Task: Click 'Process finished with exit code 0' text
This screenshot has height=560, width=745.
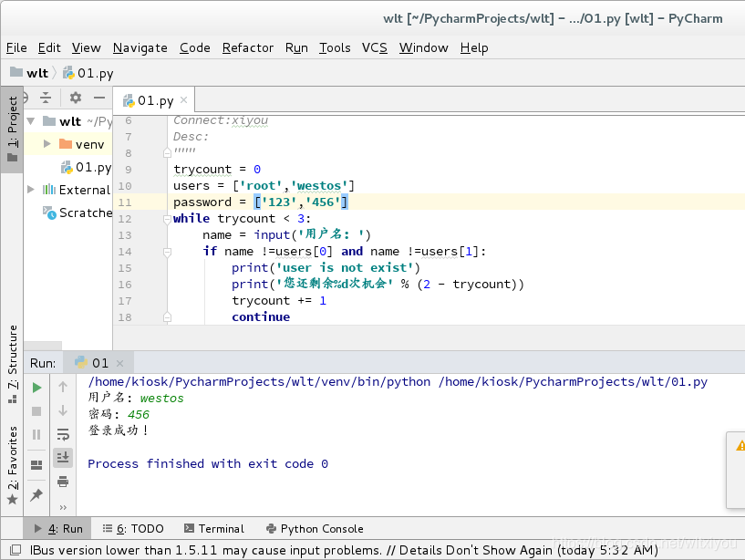Action: click(208, 463)
